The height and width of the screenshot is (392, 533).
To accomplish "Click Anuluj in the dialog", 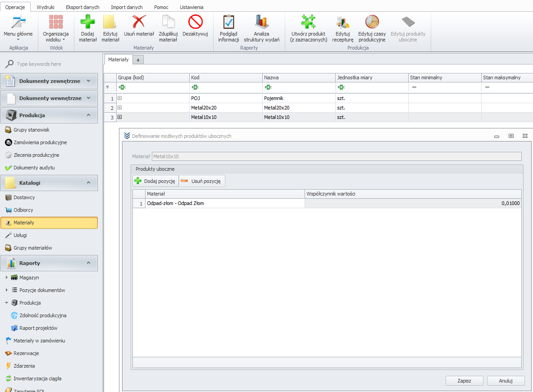I will click(x=506, y=381).
